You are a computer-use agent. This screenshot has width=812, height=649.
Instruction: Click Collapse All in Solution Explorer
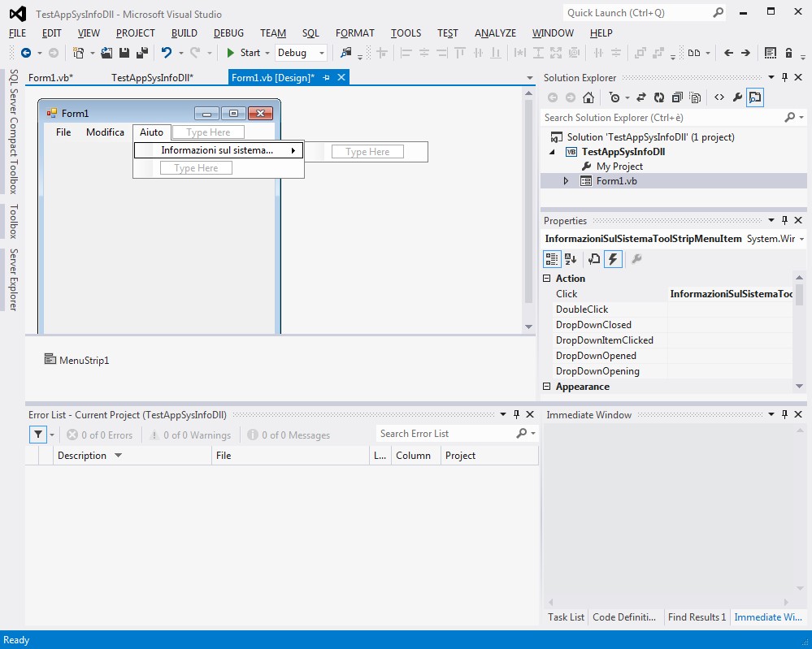click(x=677, y=97)
